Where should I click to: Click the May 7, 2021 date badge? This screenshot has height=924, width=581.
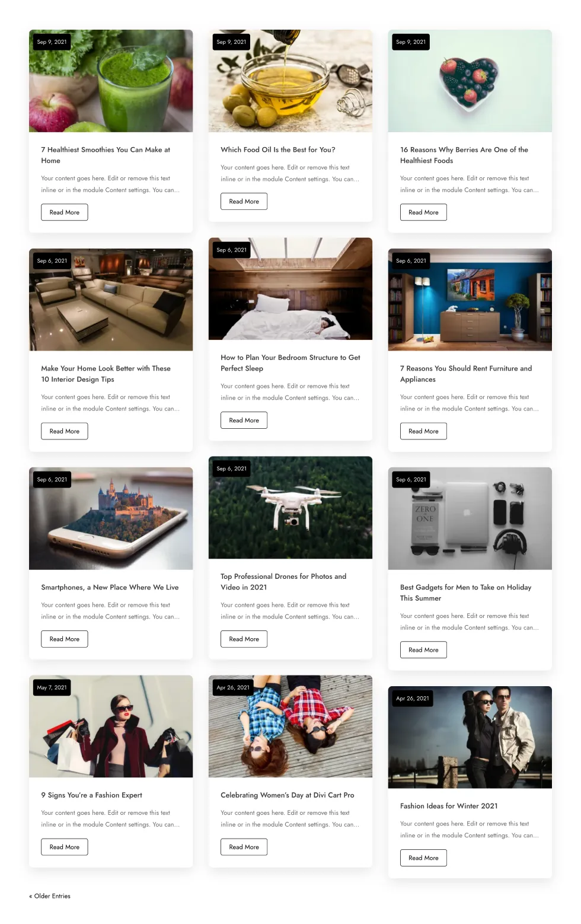tap(52, 687)
